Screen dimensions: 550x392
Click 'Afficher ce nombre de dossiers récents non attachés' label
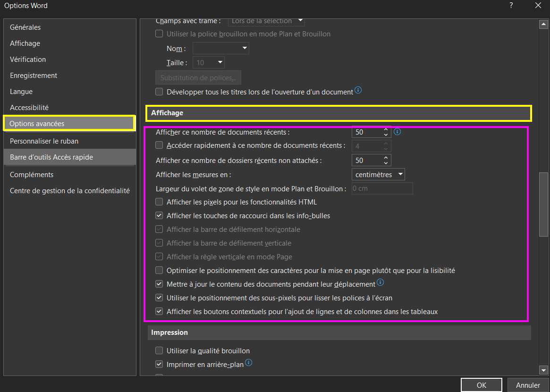tap(238, 161)
